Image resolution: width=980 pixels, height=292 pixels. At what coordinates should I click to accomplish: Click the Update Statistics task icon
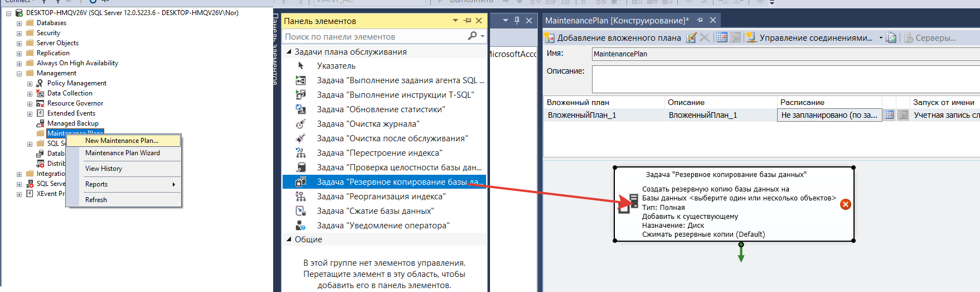pos(300,109)
